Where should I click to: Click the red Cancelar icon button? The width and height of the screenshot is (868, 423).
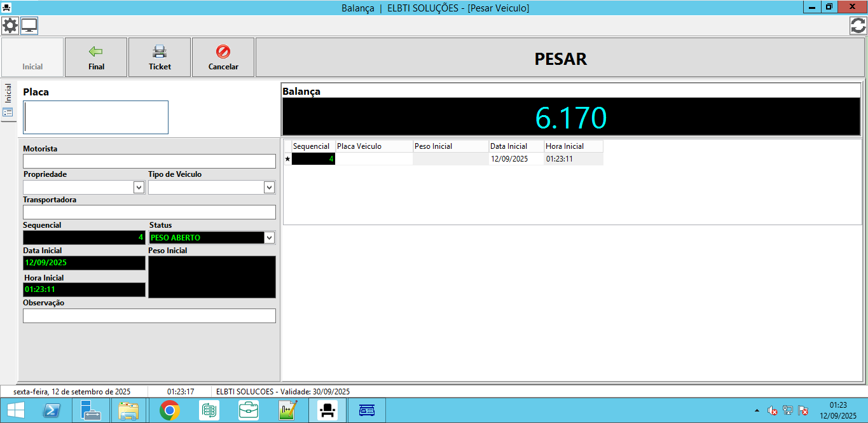pyautogui.click(x=223, y=57)
